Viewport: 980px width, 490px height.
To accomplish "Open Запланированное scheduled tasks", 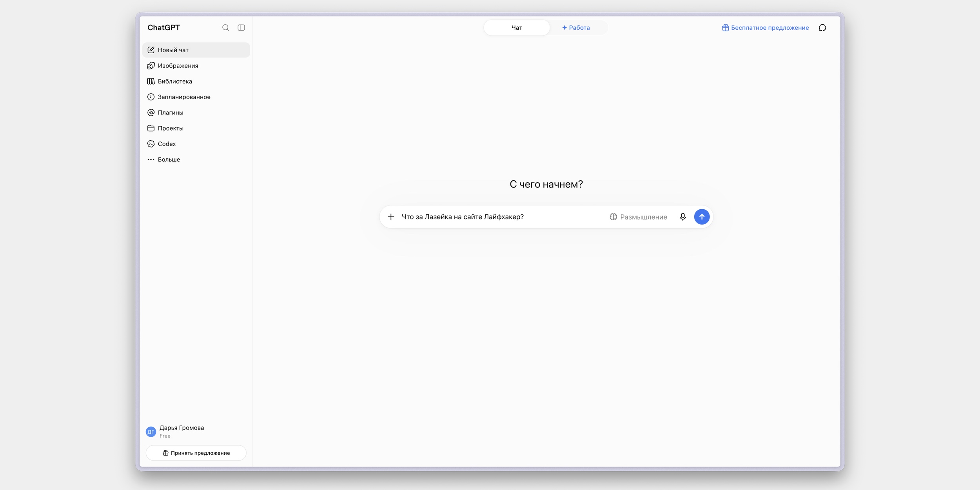I will [x=196, y=97].
